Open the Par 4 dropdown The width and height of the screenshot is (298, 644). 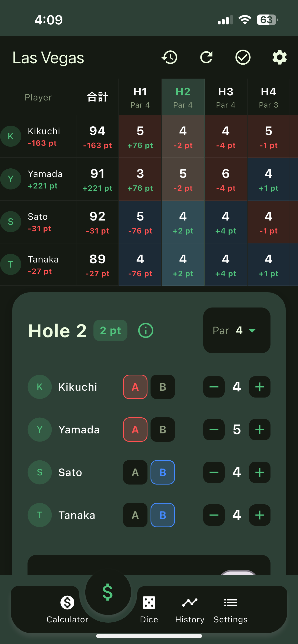pyautogui.click(x=237, y=330)
